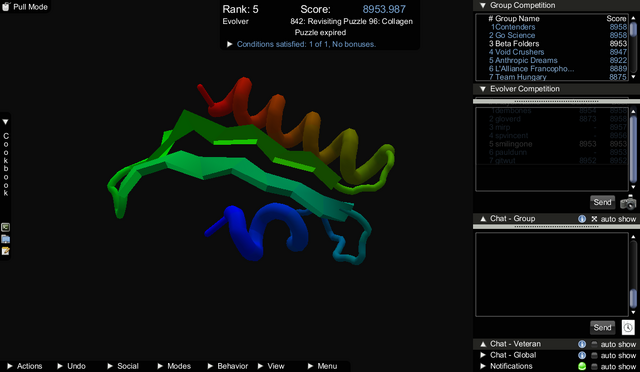
Task: Toggle auto show for Chat - Veteran
Action: point(594,344)
